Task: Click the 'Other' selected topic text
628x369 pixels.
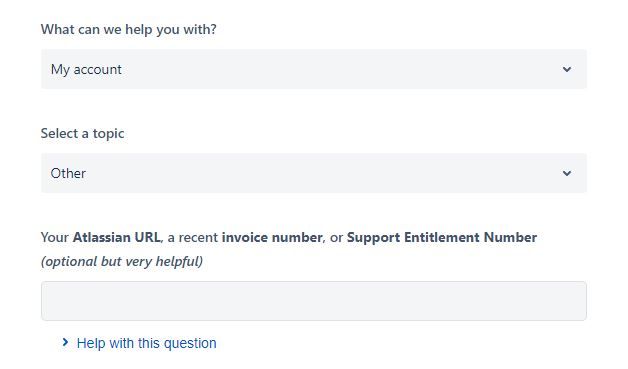Action: (68, 173)
